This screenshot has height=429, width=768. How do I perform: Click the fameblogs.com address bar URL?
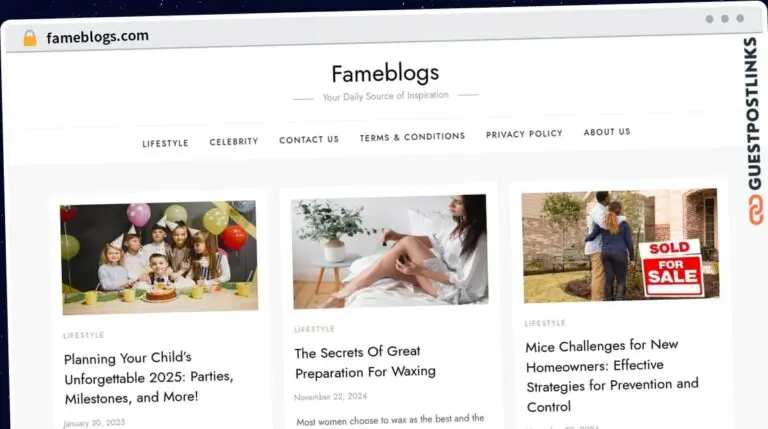tap(97, 37)
